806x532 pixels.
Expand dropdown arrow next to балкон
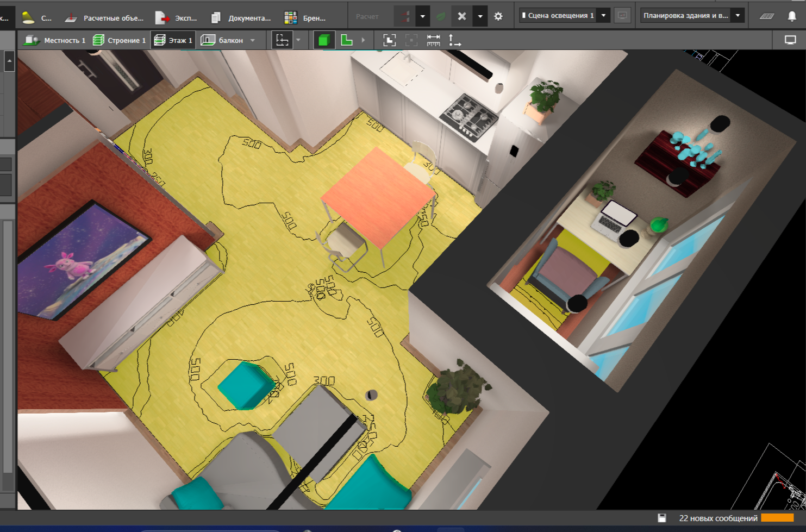[x=253, y=40]
